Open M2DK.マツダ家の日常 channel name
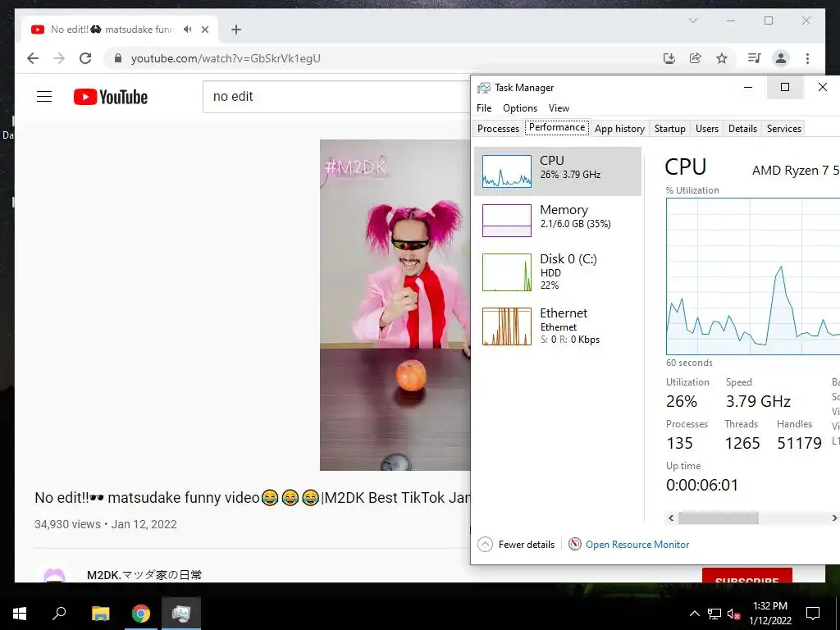 coord(144,575)
